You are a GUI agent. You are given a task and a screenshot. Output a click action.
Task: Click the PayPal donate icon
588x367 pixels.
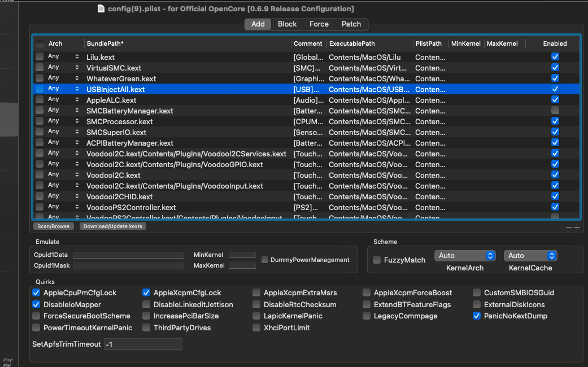point(7,362)
